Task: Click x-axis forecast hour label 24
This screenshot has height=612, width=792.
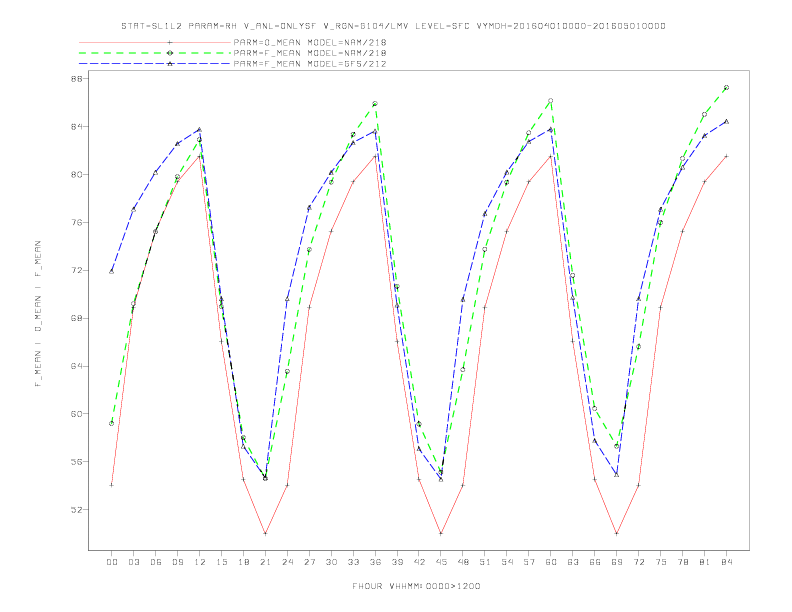Action: coord(287,562)
